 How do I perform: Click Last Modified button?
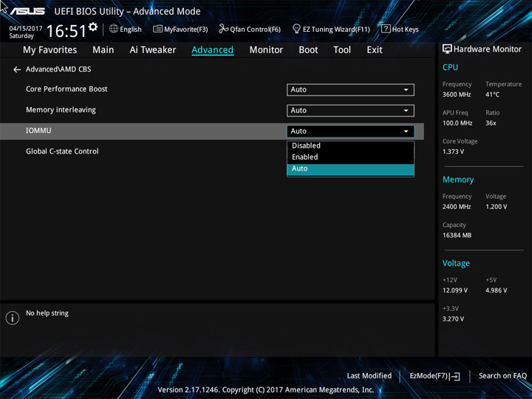coord(369,376)
